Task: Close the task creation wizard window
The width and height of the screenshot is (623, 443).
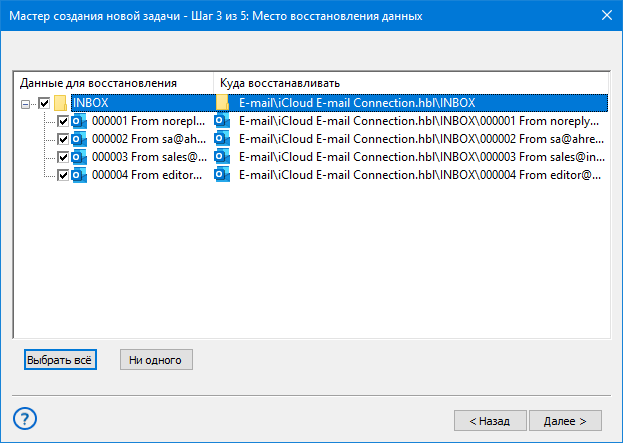Action: pyautogui.click(x=607, y=15)
